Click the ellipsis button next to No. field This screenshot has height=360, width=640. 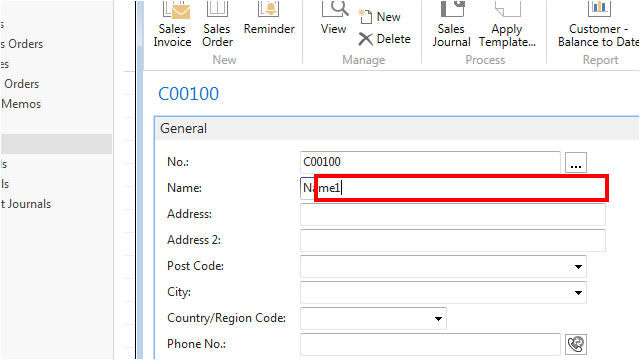576,162
